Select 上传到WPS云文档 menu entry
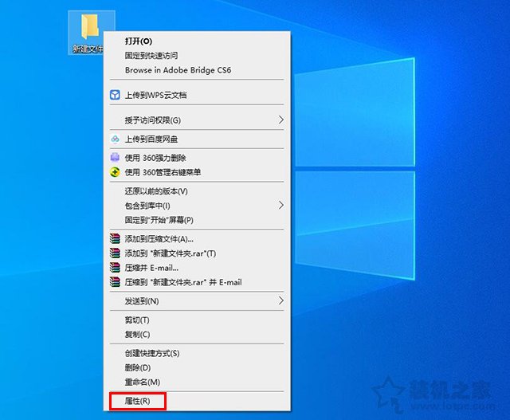510x420 pixels. [197, 95]
